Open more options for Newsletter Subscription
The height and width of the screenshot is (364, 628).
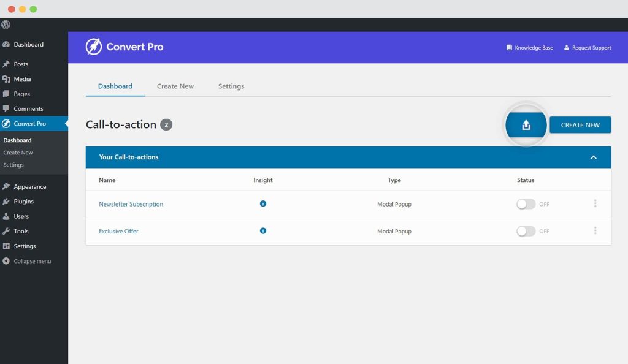click(x=595, y=203)
